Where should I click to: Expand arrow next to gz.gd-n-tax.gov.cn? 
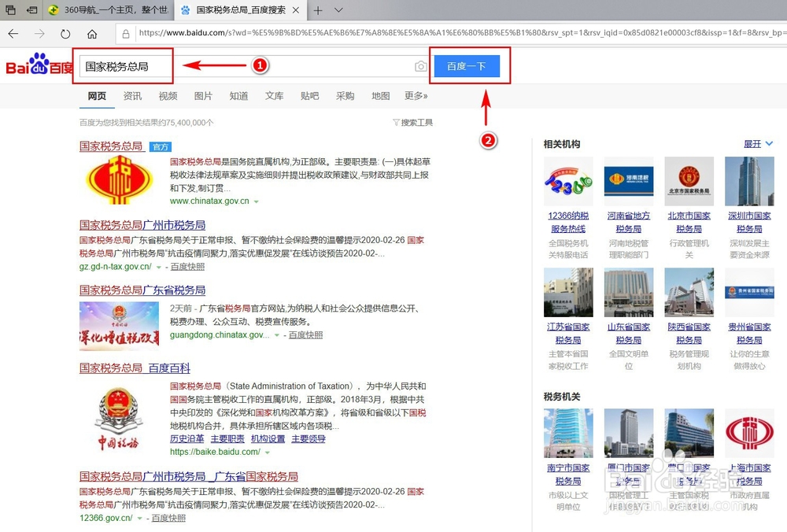159,267
